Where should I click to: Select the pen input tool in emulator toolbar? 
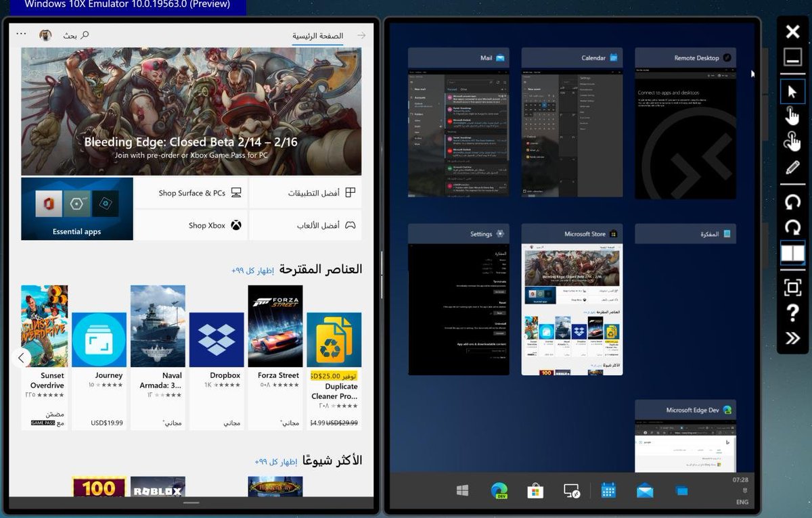pyautogui.click(x=792, y=168)
